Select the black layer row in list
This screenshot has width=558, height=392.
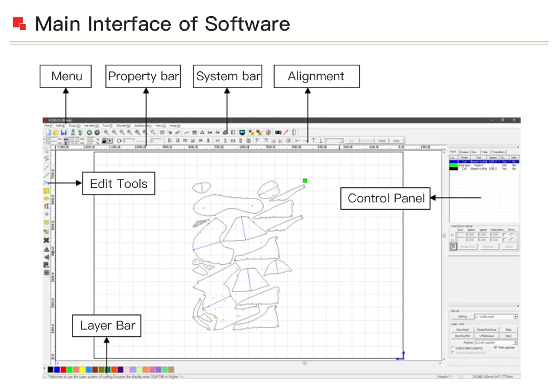pos(484,168)
